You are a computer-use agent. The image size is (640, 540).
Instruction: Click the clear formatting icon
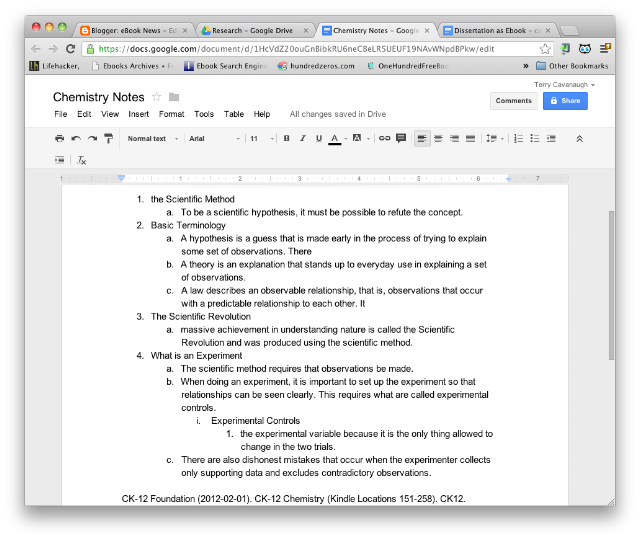[x=82, y=160]
